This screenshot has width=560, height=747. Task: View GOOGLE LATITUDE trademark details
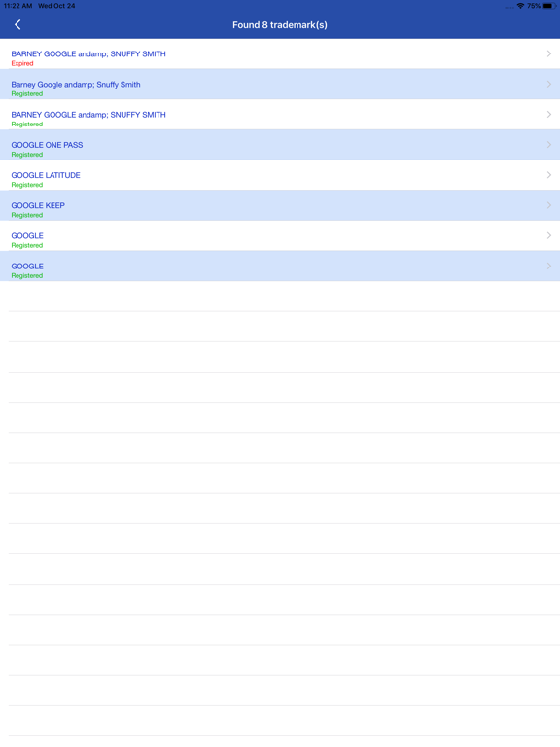click(280, 175)
